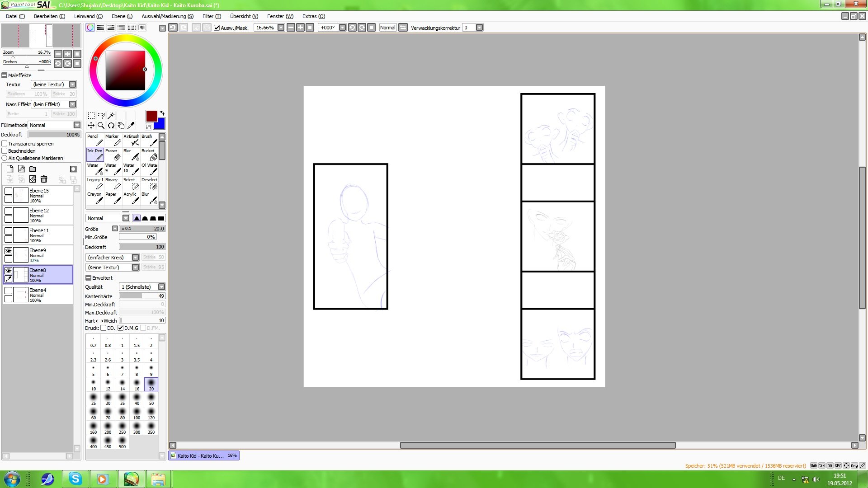Open the Bearbeiten menu
The image size is (868, 488).
(49, 16)
